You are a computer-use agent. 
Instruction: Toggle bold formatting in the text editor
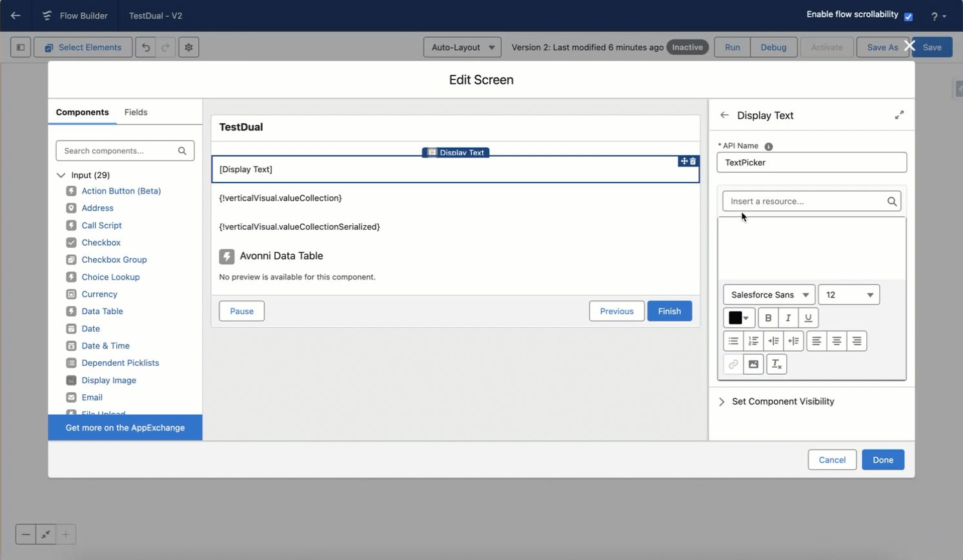768,318
